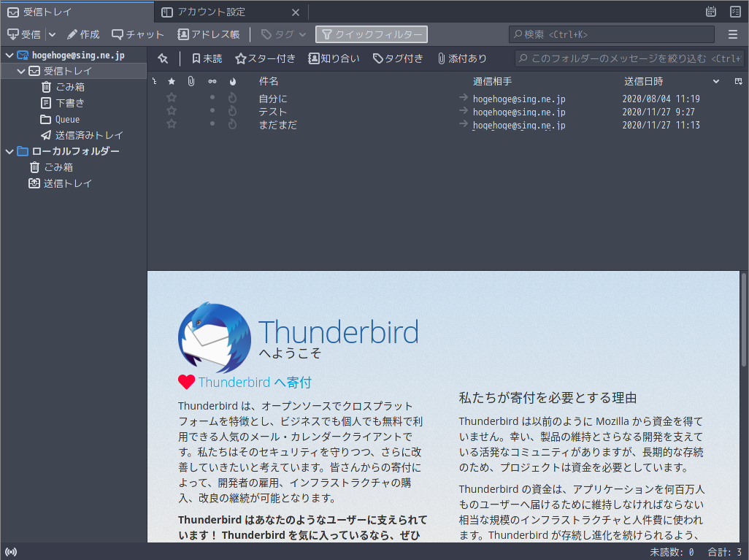Viewport: 749px width, 560px height.
Task: Select the まだまだ message subject
Action: tap(277, 125)
